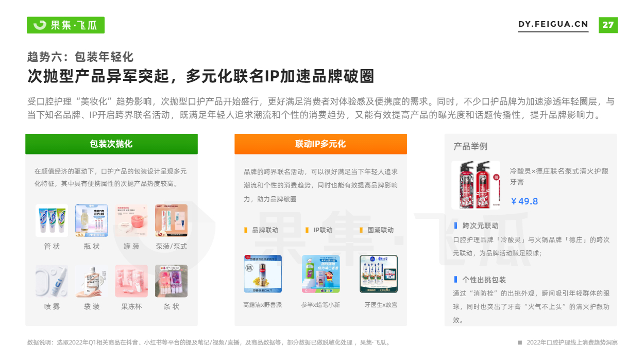The image size is (644, 362).
Task: Click the 果集·飞瓜 green logo
Action: 65,25
